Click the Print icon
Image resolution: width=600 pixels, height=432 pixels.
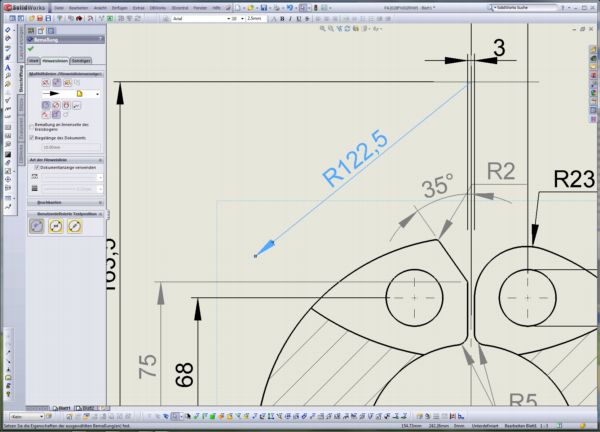coord(276,8)
